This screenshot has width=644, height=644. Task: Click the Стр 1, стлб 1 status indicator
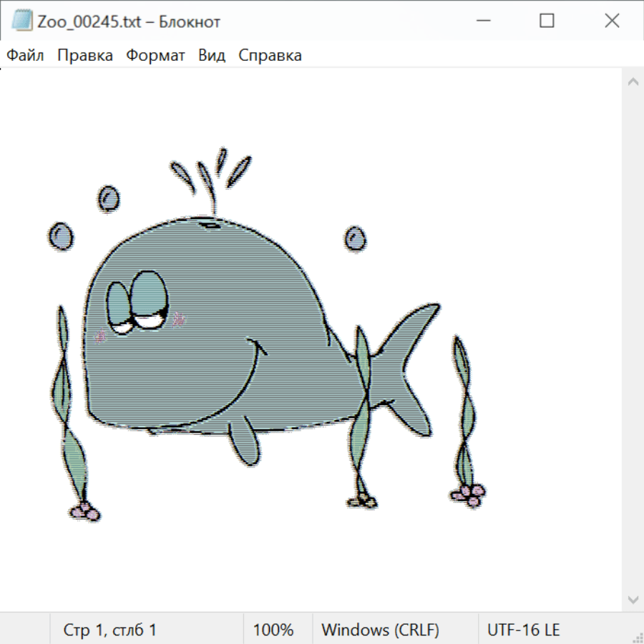pyautogui.click(x=110, y=630)
